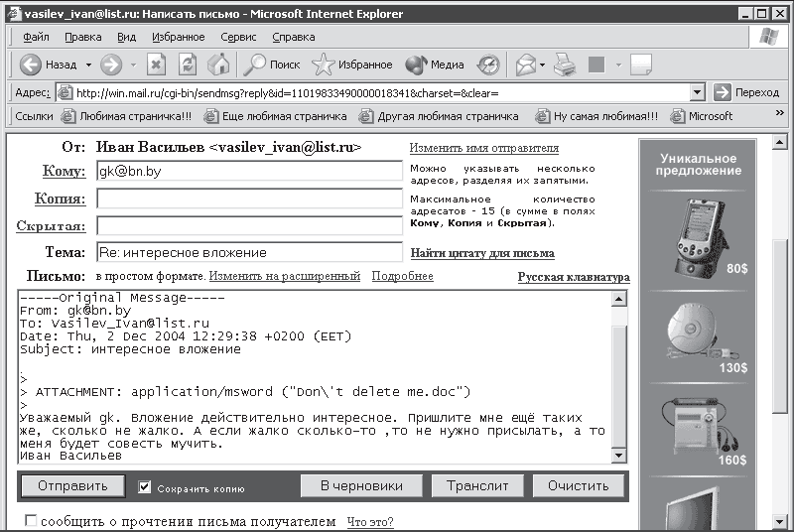Open the Back button history dropdown

tap(88, 65)
